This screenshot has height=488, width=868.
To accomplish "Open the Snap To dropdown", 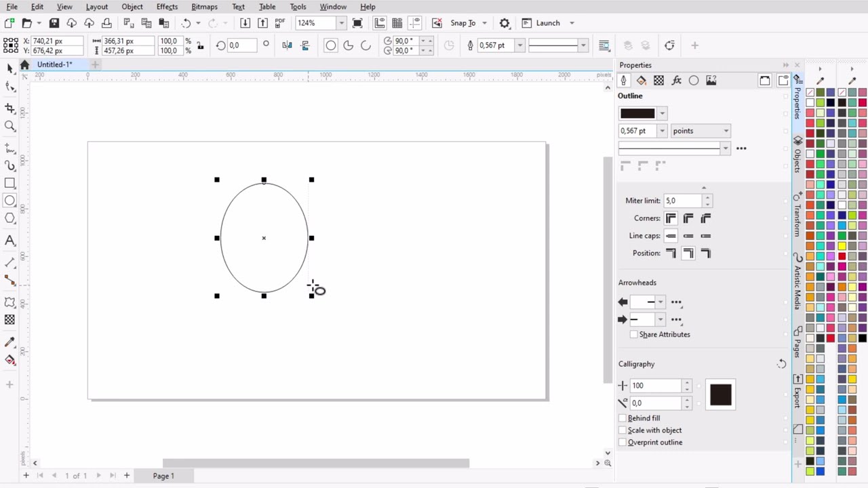I will coord(484,23).
